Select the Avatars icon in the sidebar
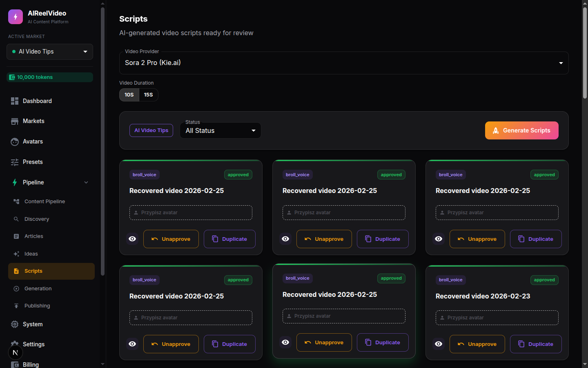The width and height of the screenshot is (588, 368). click(x=15, y=141)
